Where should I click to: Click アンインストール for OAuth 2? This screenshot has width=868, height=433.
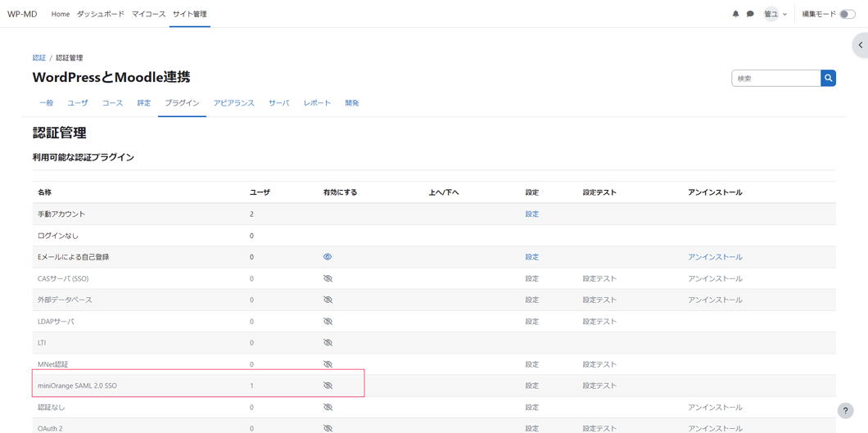click(x=715, y=428)
